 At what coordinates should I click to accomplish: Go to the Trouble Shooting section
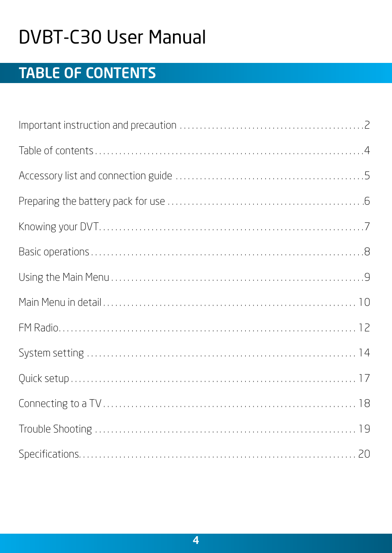point(55,429)
